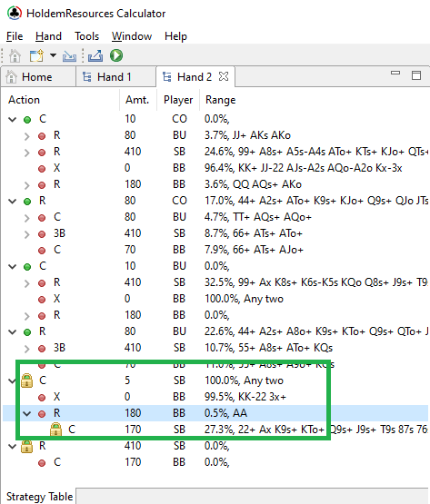The width and height of the screenshot is (430, 504).
Task: Maximize the editor panel
Action: point(416,75)
